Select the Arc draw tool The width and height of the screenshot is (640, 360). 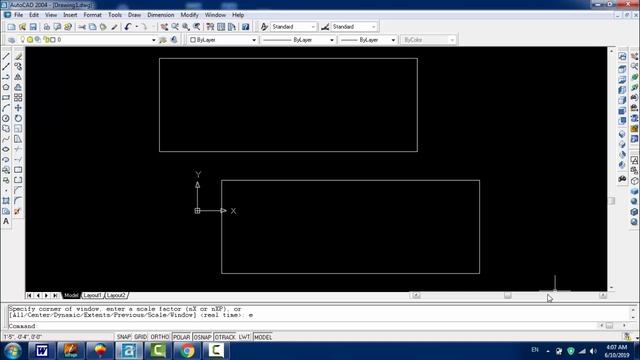[6, 108]
